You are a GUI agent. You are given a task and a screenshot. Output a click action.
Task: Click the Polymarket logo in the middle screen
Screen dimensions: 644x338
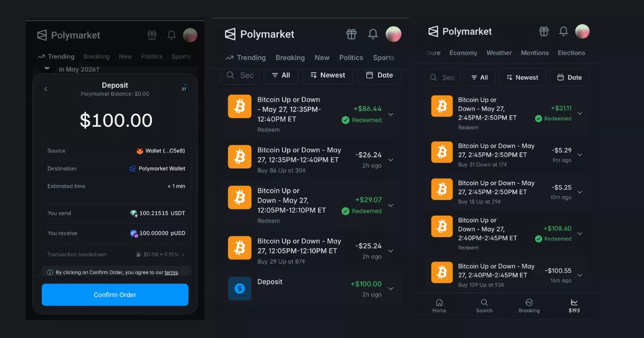pyautogui.click(x=260, y=34)
